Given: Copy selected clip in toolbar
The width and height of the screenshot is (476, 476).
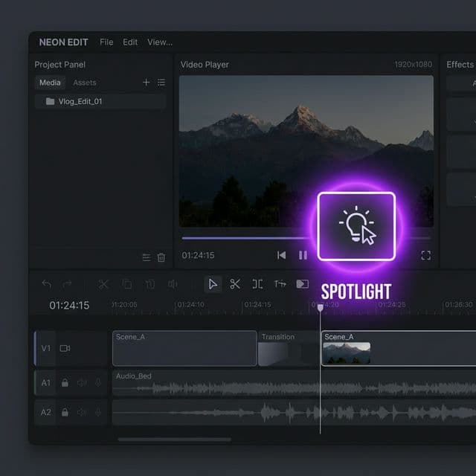Looking at the screenshot, I should pos(126,284).
